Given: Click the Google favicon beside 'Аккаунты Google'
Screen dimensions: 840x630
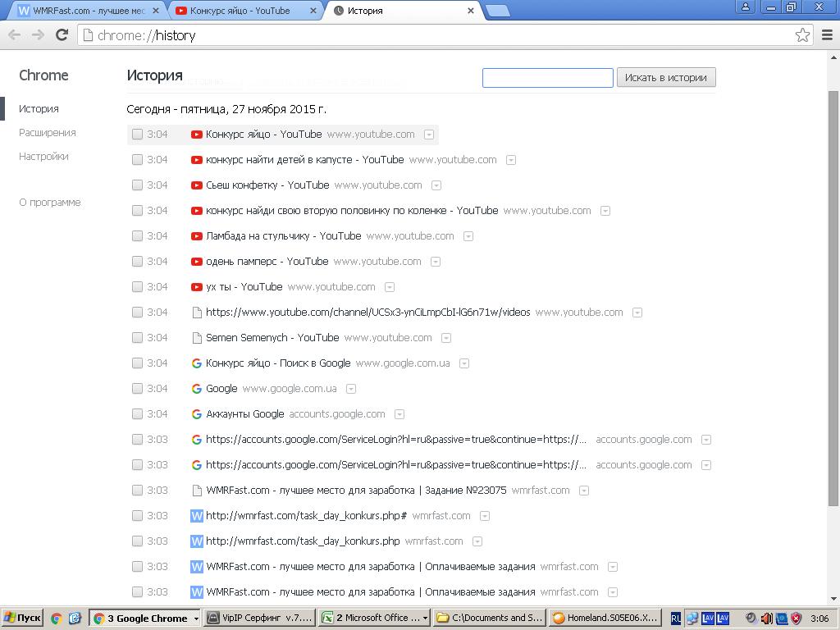Looking at the screenshot, I should [x=197, y=414].
